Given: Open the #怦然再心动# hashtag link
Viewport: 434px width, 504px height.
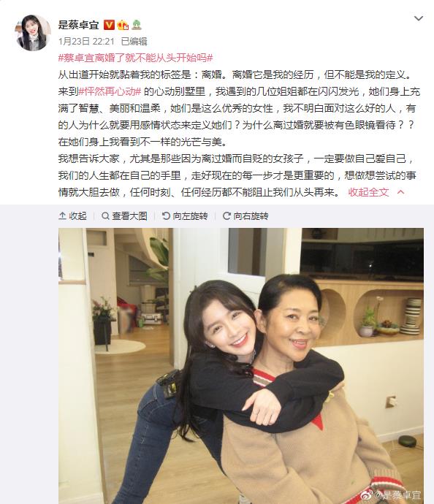Looking at the screenshot, I should pos(110,91).
